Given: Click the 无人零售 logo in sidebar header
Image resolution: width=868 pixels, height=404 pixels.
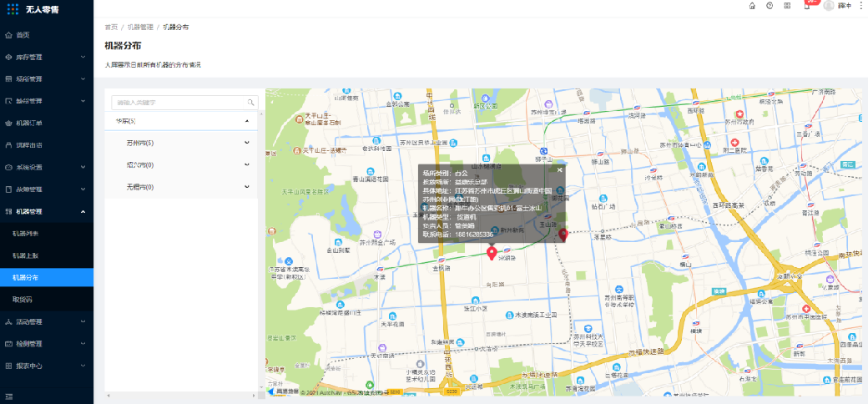Looking at the screenshot, I should [33, 9].
